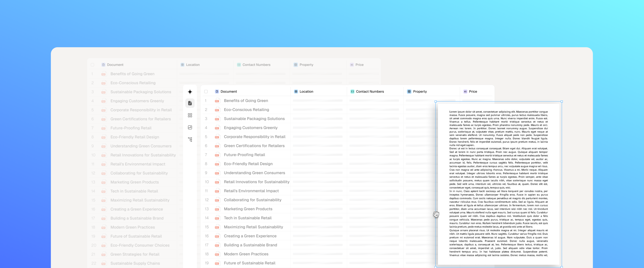Select the document page icon in the sidebar

pyautogui.click(x=190, y=103)
